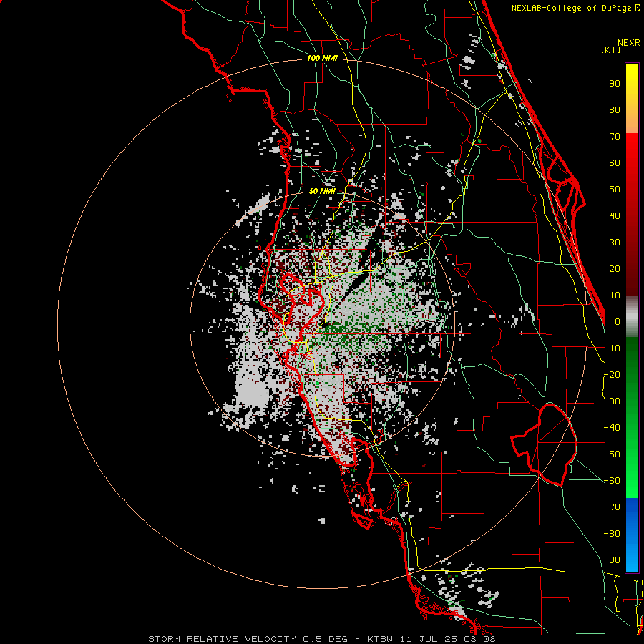Select the -60 value on the velocity scale

pyautogui.click(x=612, y=481)
